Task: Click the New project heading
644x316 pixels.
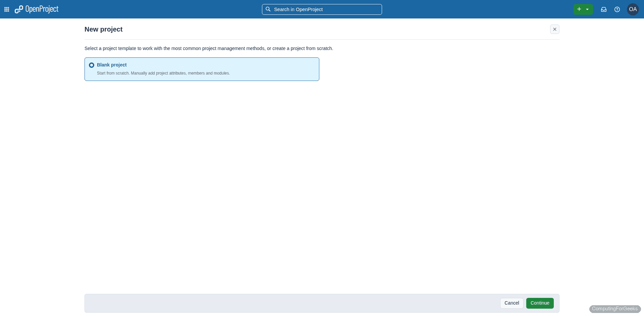Action: point(103,29)
